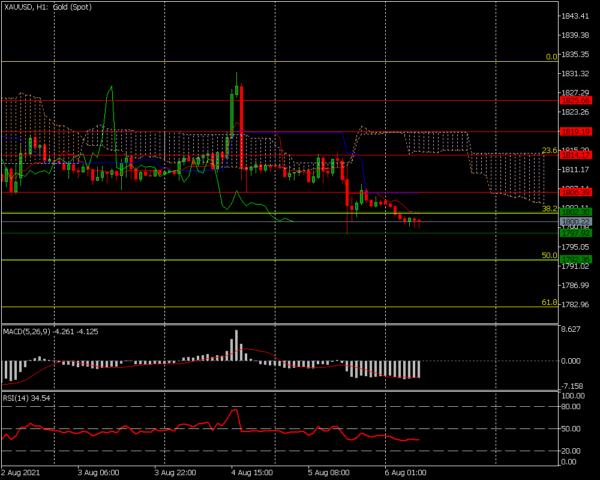Select the 4 Aug 15:00 time axis label
600x480 pixels.
(x=252, y=473)
